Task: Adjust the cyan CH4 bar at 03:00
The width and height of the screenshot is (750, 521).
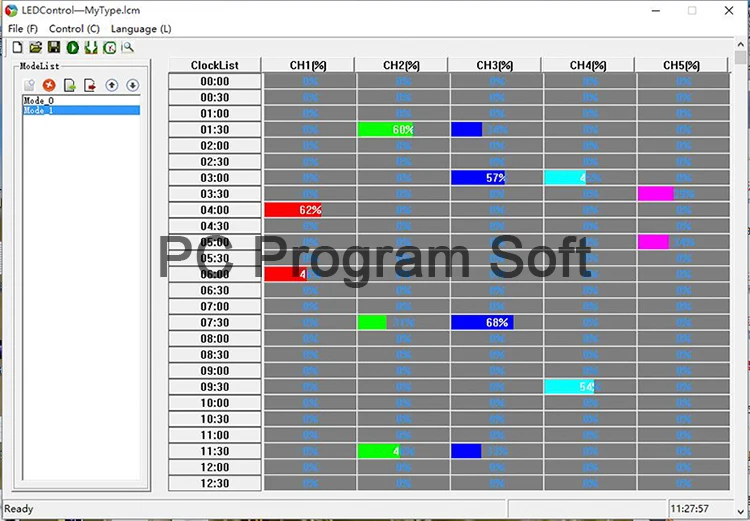Action: coord(565,177)
